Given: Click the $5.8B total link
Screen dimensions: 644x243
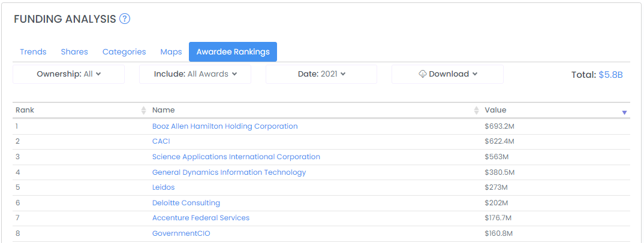Looking at the screenshot, I should tap(610, 75).
